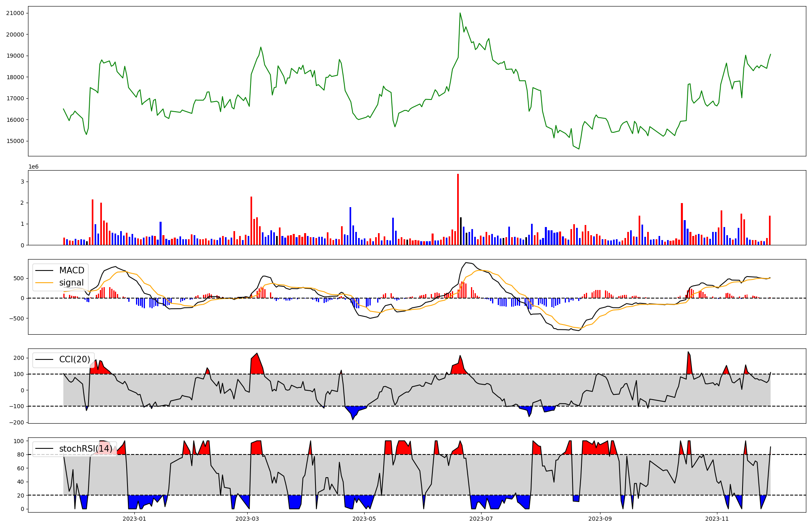The height and width of the screenshot is (528, 812).
Task: Click the highest peak of green price line
Action: coord(460,13)
